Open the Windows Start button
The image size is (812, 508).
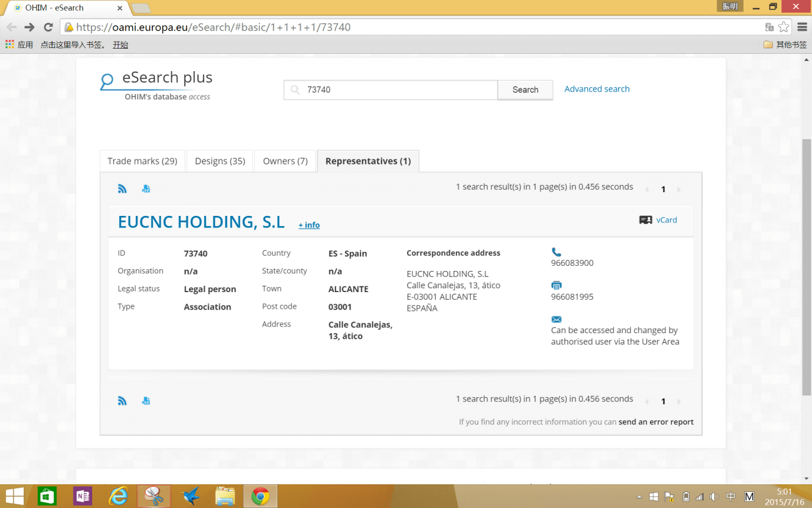coord(14,496)
